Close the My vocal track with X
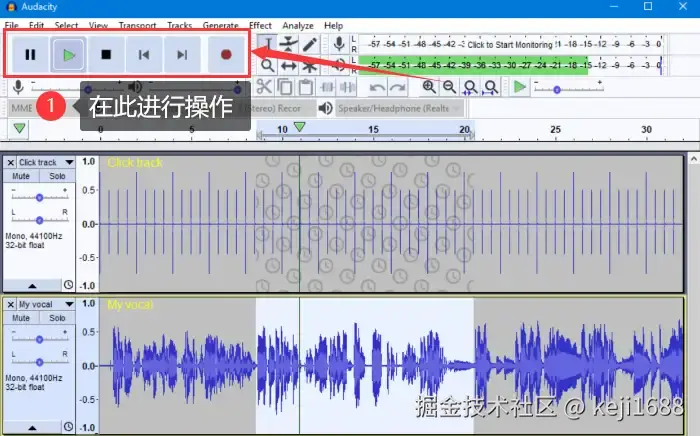 [11, 304]
